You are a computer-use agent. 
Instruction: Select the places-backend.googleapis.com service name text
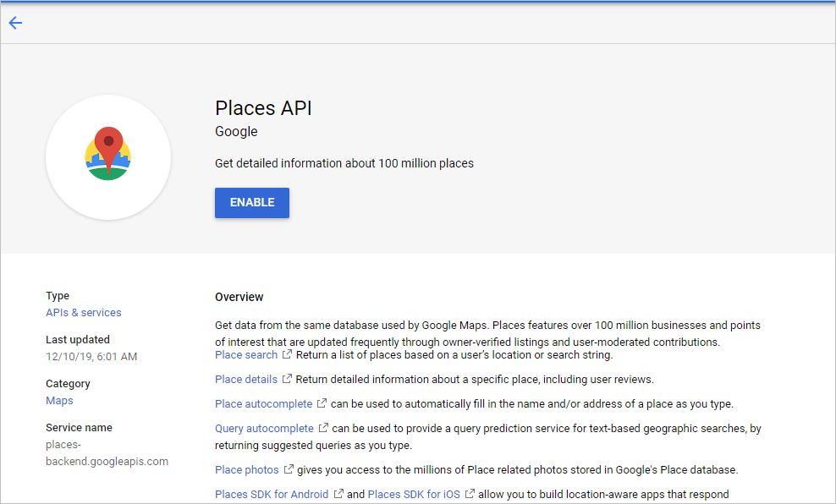click(107, 451)
